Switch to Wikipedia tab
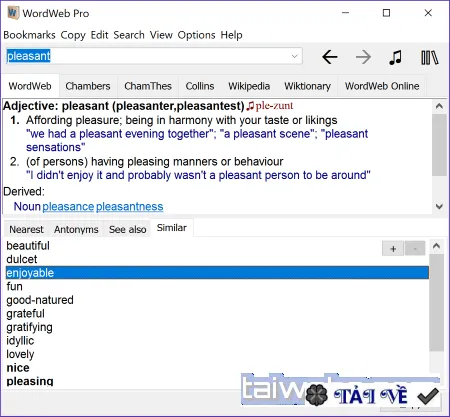 coord(249,86)
